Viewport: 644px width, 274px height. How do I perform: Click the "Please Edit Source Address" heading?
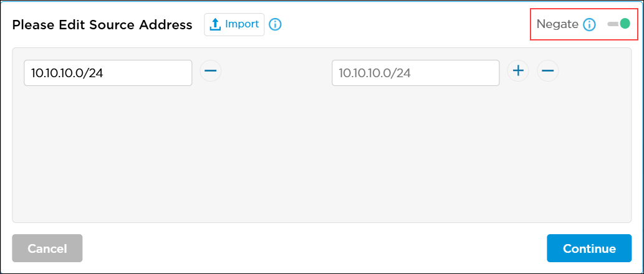point(102,25)
